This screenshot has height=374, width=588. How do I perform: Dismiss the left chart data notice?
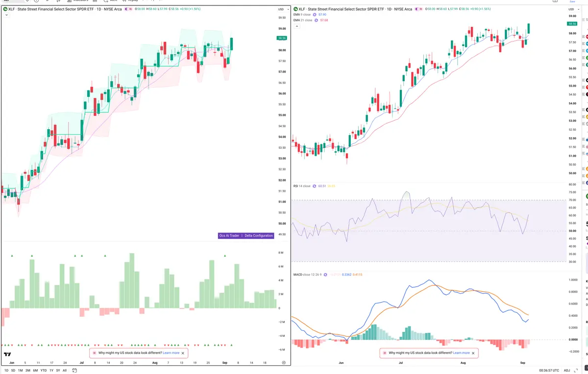(x=183, y=352)
